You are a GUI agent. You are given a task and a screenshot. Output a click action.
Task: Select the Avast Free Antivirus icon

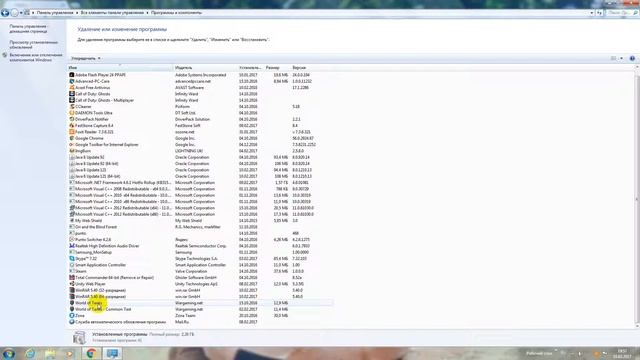click(x=72, y=88)
